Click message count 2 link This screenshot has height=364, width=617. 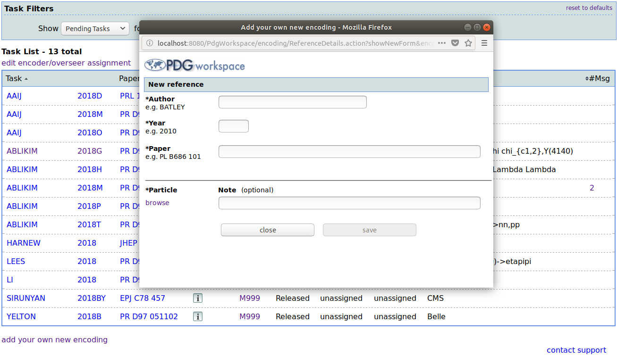coord(592,188)
